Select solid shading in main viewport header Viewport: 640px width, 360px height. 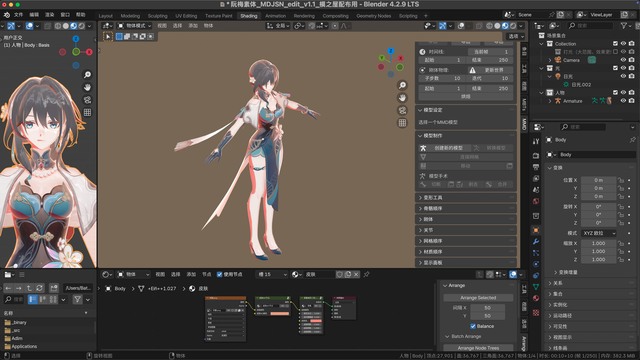[497, 26]
